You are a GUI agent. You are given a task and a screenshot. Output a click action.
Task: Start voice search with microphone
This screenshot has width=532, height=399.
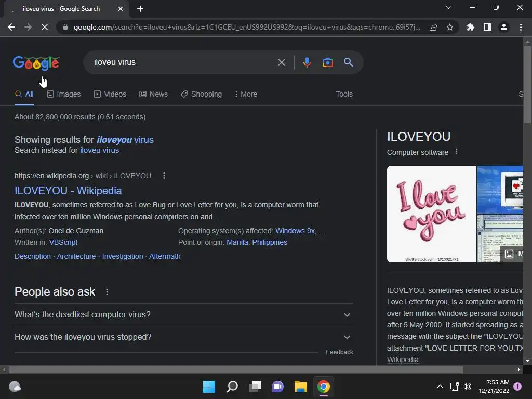[x=307, y=62]
